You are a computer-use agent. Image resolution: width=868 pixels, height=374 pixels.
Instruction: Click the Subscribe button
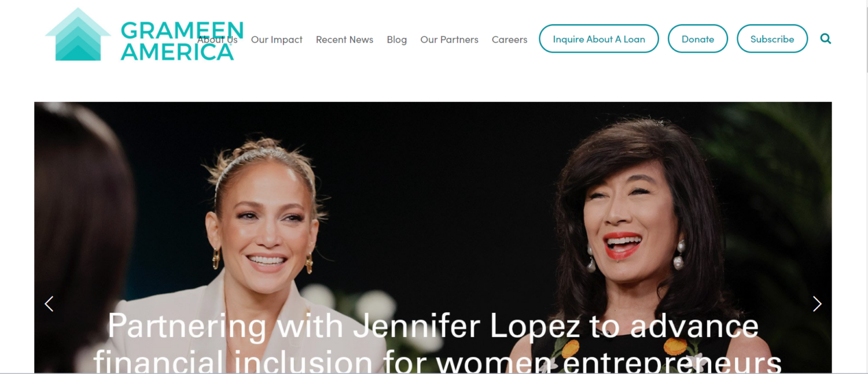click(x=772, y=39)
